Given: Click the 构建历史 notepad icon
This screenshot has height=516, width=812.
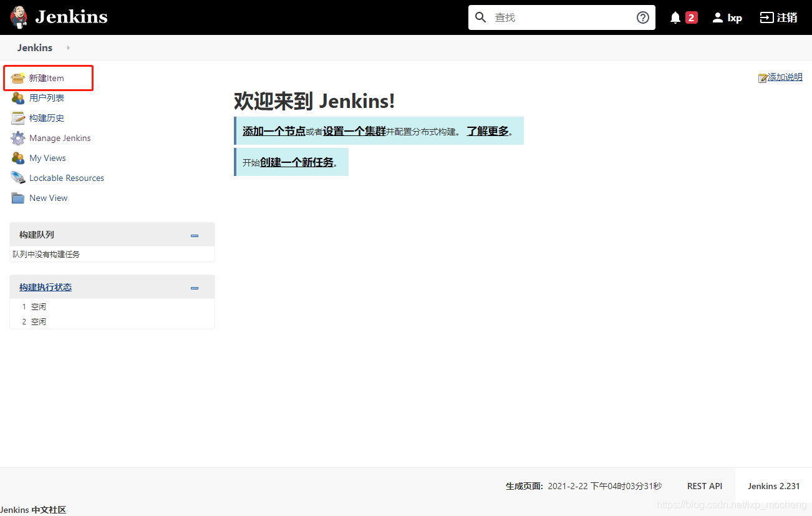Looking at the screenshot, I should [x=18, y=118].
